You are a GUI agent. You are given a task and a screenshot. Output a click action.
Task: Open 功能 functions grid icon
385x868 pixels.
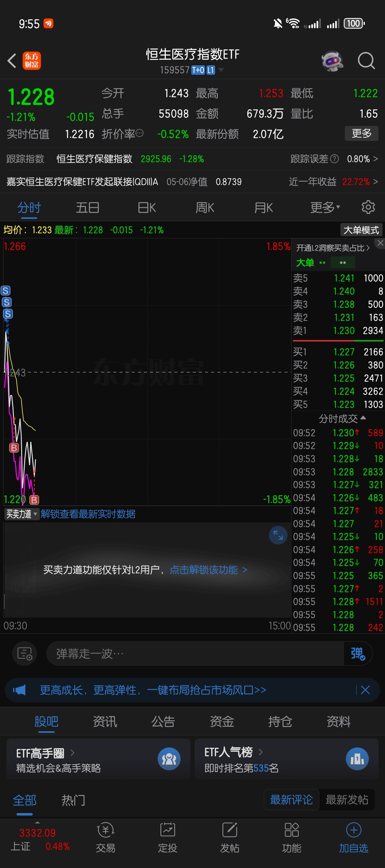[292, 838]
